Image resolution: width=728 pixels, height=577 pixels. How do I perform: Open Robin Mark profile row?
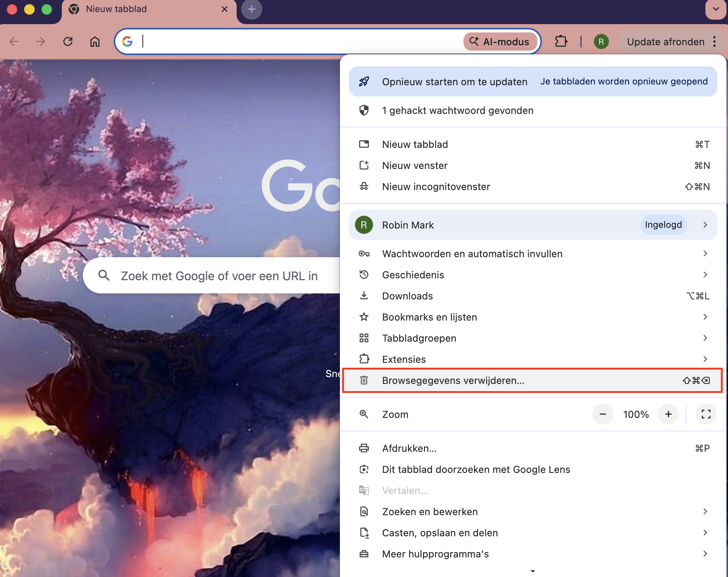tap(533, 225)
